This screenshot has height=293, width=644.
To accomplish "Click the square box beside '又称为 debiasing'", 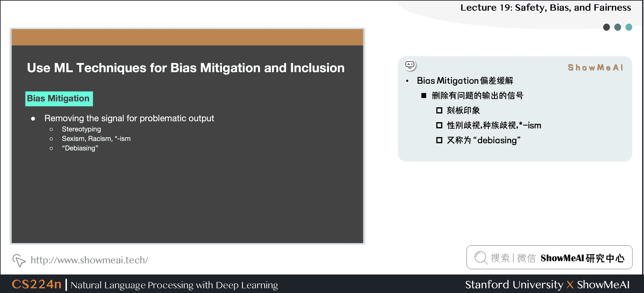I will [439, 140].
